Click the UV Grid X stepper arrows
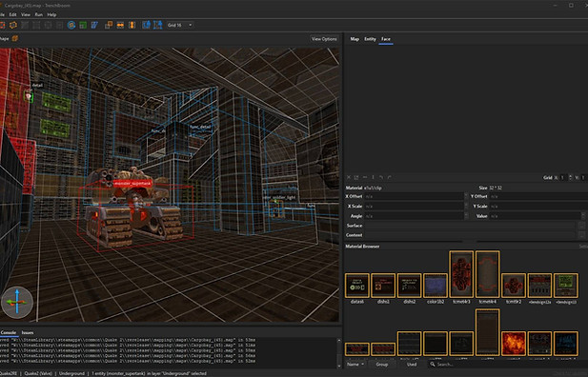This screenshot has height=377, width=588. pyautogui.click(x=571, y=178)
